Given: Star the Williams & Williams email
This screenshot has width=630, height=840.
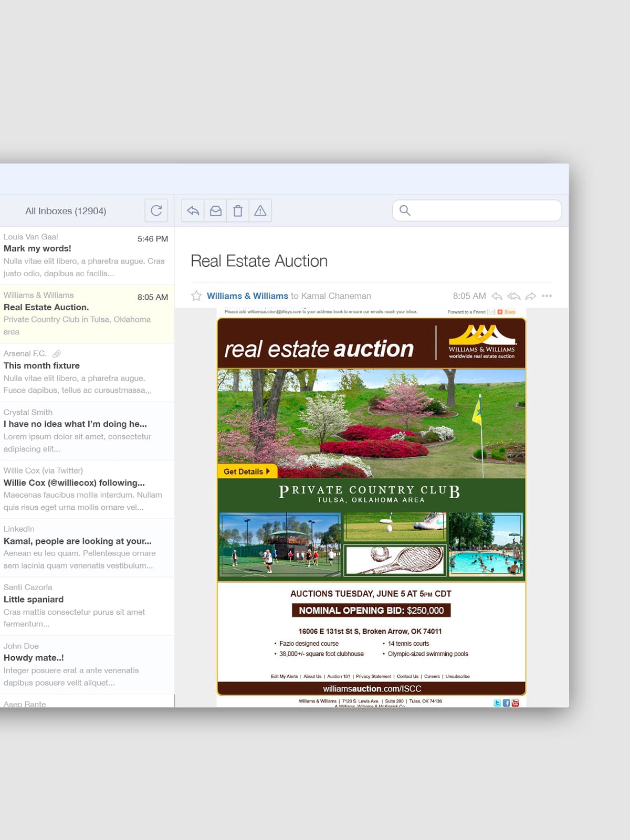Looking at the screenshot, I should 196,296.
